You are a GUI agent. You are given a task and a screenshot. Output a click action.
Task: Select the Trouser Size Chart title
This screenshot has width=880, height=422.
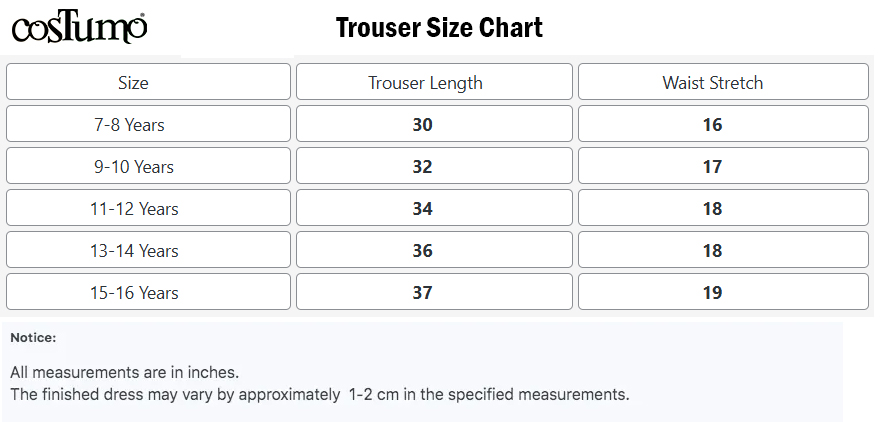(439, 27)
